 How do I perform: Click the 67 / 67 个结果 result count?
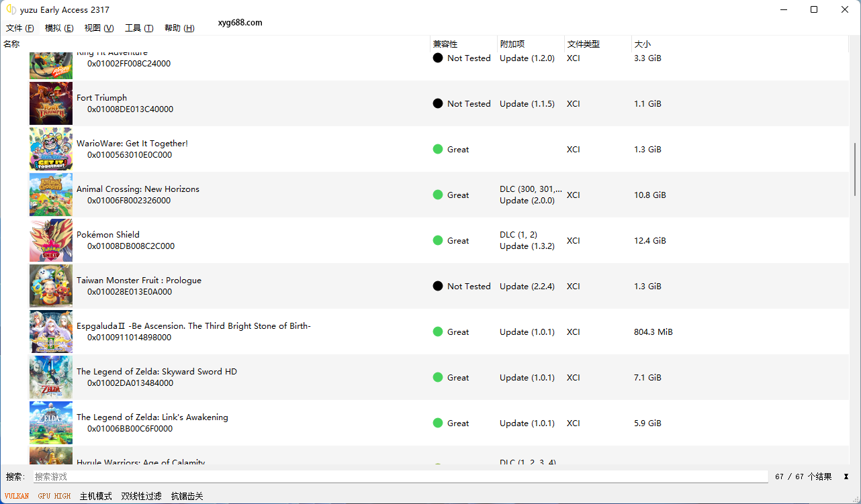point(803,476)
